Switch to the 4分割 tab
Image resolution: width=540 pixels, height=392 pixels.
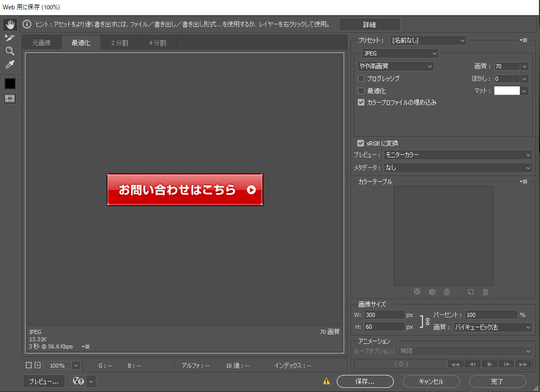pyautogui.click(x=157, y=42)
